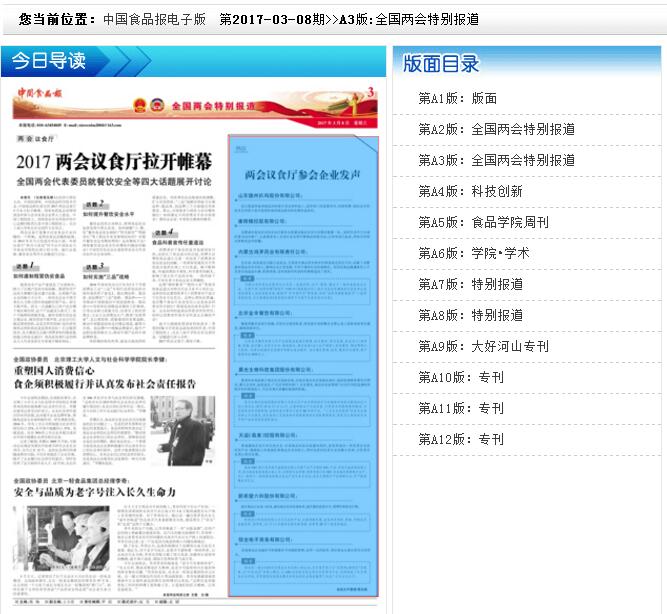
Task: Click the 今日导读 section header
Action: [193, 61]
